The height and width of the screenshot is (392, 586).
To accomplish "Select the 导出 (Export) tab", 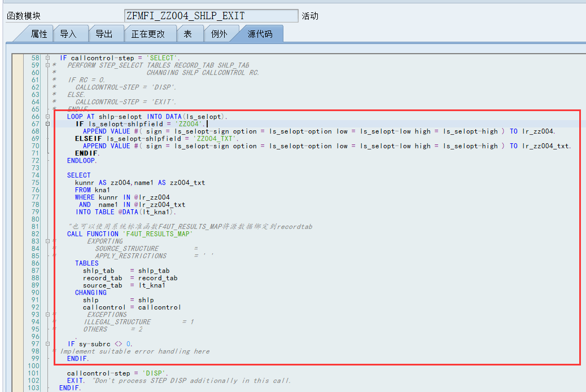I will pyautogui.click(x=105, y=34).
